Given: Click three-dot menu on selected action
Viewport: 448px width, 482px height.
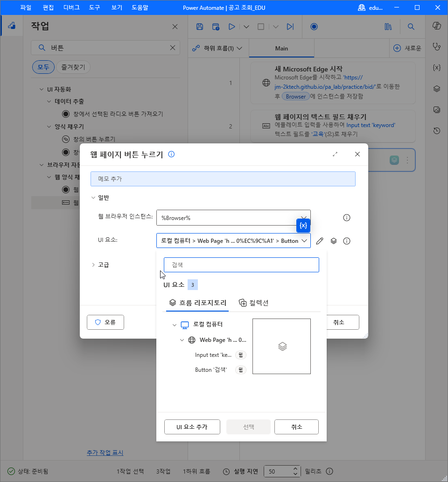Looking at the screenshot, I should pos(407,160).
